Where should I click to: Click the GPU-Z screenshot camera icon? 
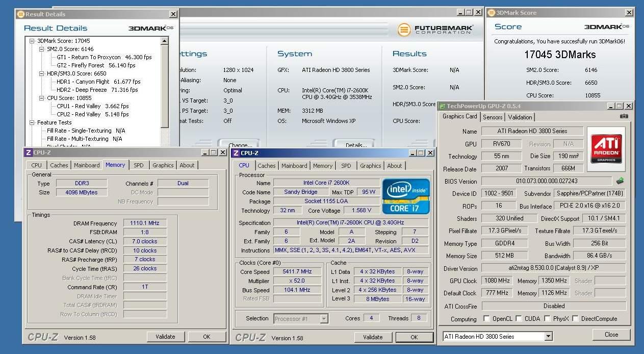click(x=624, y=116)
